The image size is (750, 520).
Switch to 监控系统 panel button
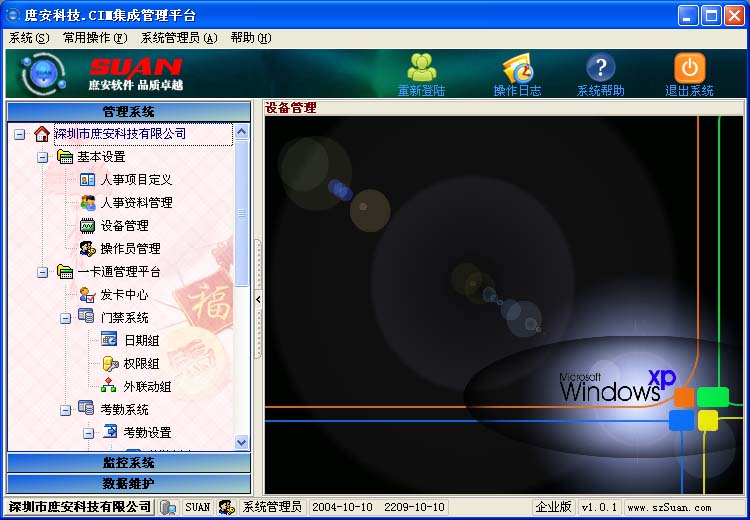(x=129, y=463)
